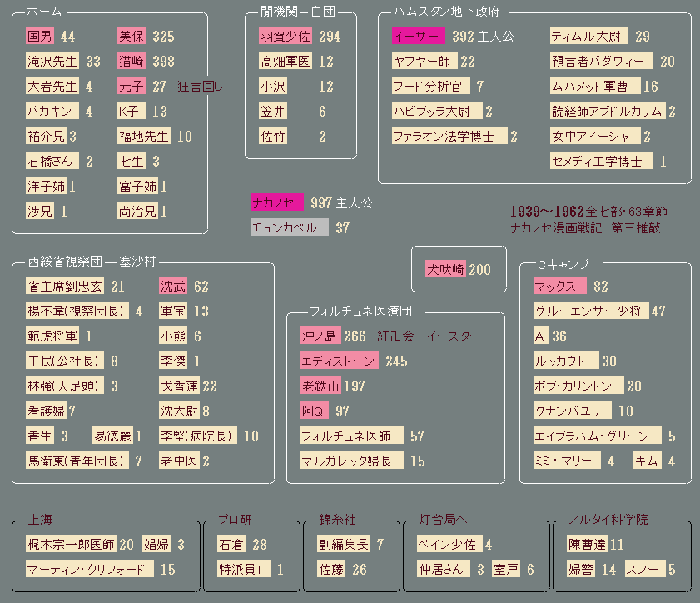Select the ティムル大尉 label
This screenshot has width=700, height=603.
coord(588,37)
